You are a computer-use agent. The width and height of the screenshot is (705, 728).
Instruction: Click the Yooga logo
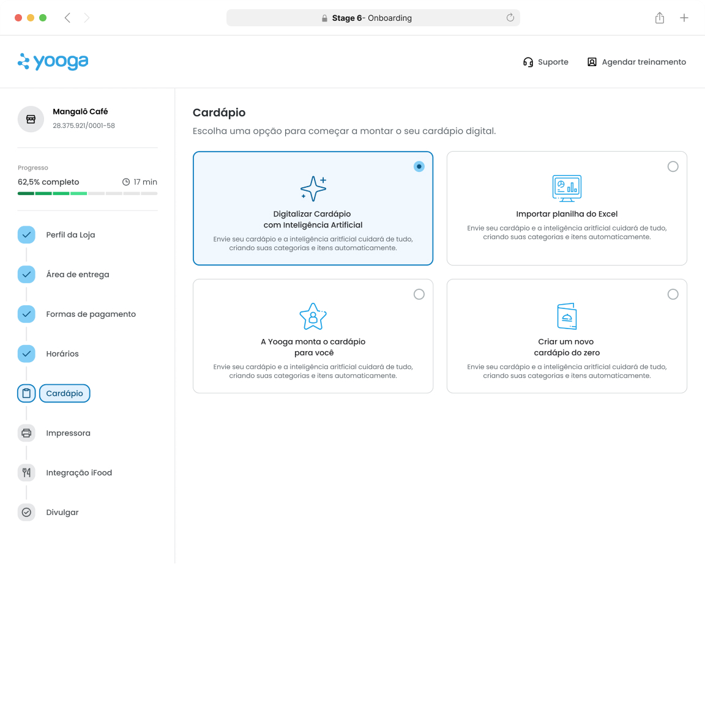click(x=53, y=62)
